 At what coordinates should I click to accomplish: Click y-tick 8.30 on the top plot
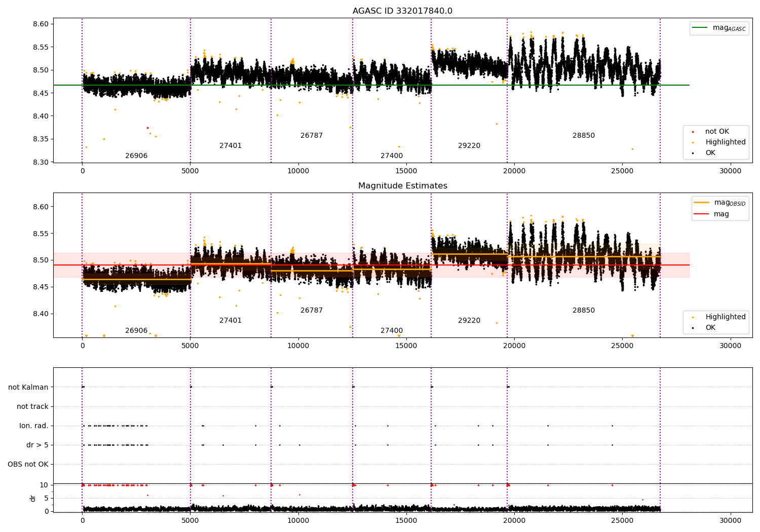(41, 163)
